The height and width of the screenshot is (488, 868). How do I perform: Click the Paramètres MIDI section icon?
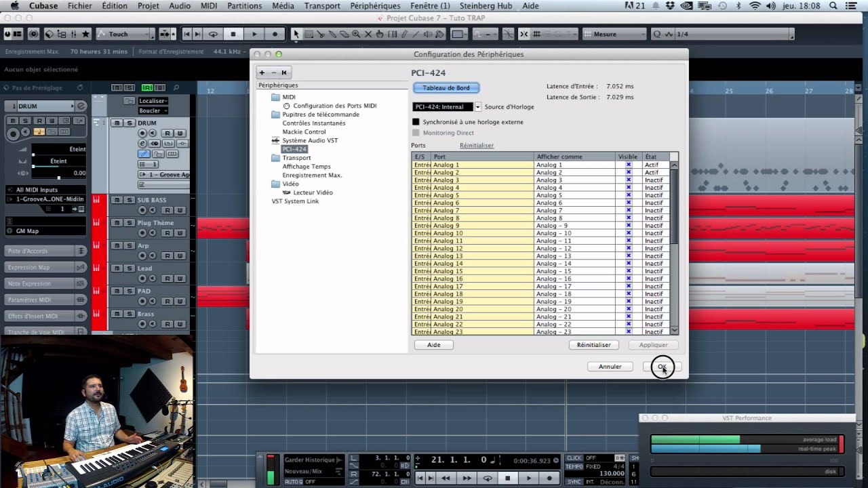(81, 300)
